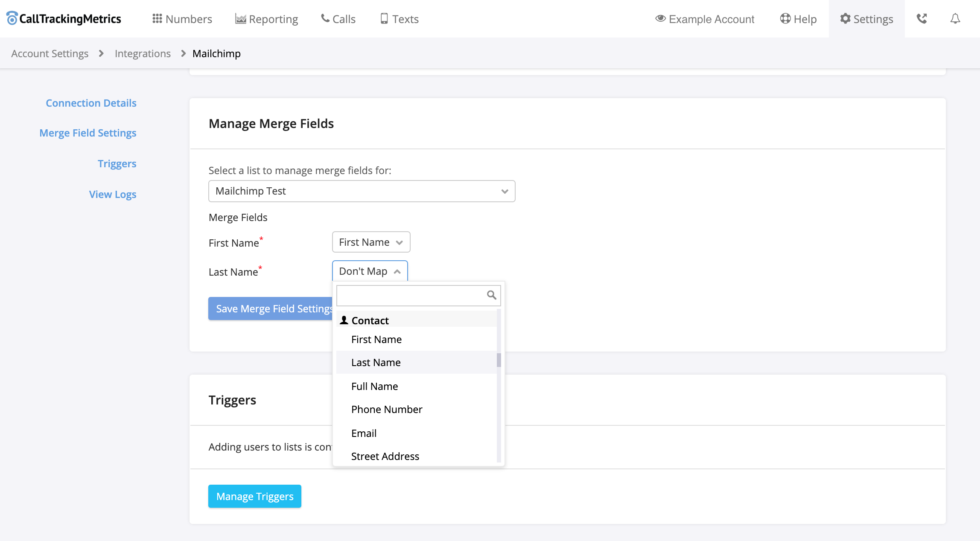Click the search magnifier icon

coord(491,295)
